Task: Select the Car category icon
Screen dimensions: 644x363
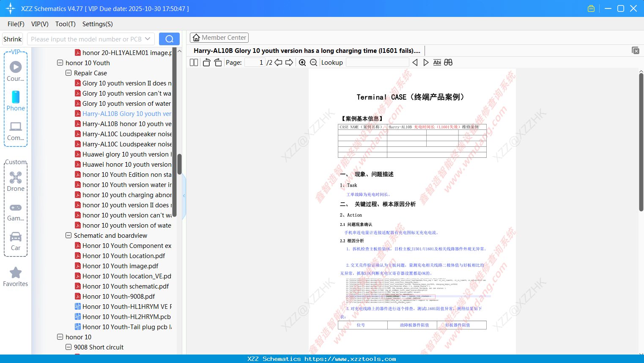Action: pyautogui.click(x=16, y=241)
